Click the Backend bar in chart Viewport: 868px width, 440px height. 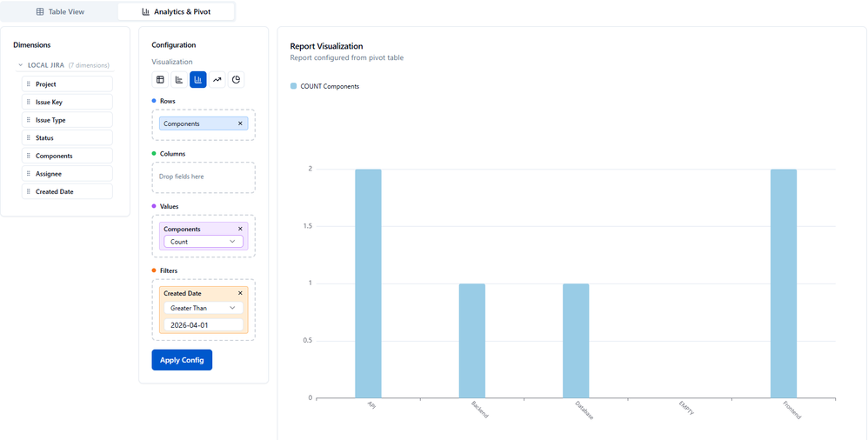tap(472, 341)
